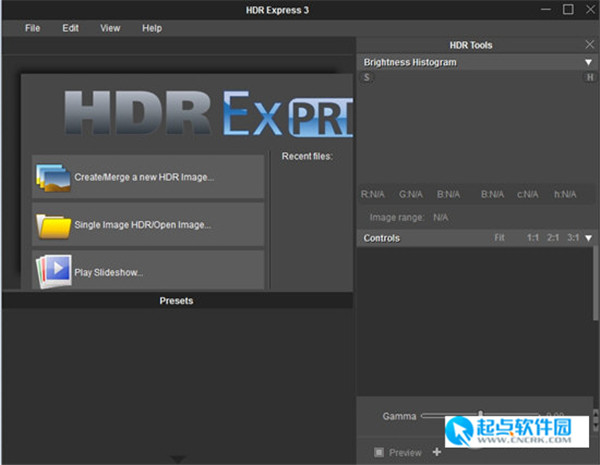Click the Brightness Histogram title
The image size is (600, 465).
410,62
